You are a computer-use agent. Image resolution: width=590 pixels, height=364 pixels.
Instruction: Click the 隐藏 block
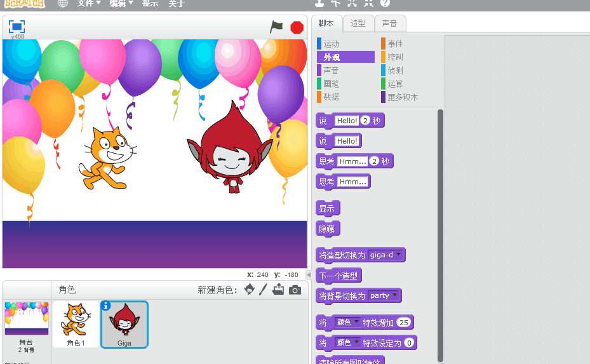pos(328,229)
